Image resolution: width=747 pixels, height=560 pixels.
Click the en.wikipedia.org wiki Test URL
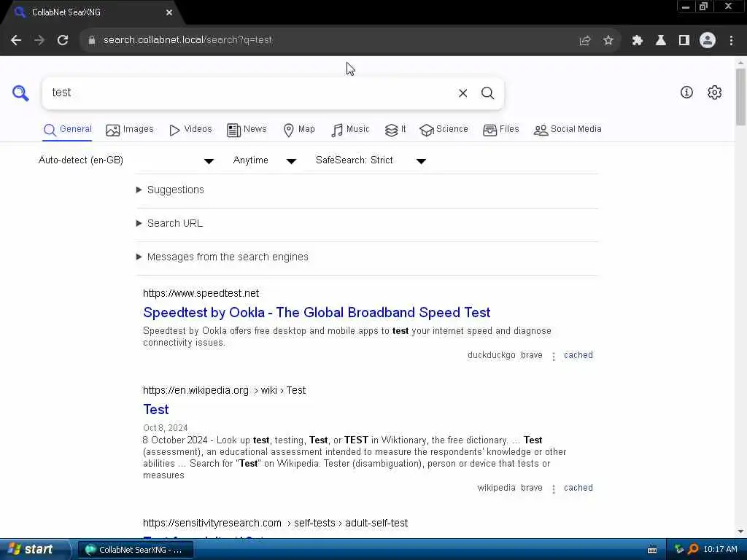(x=225, y=391)
